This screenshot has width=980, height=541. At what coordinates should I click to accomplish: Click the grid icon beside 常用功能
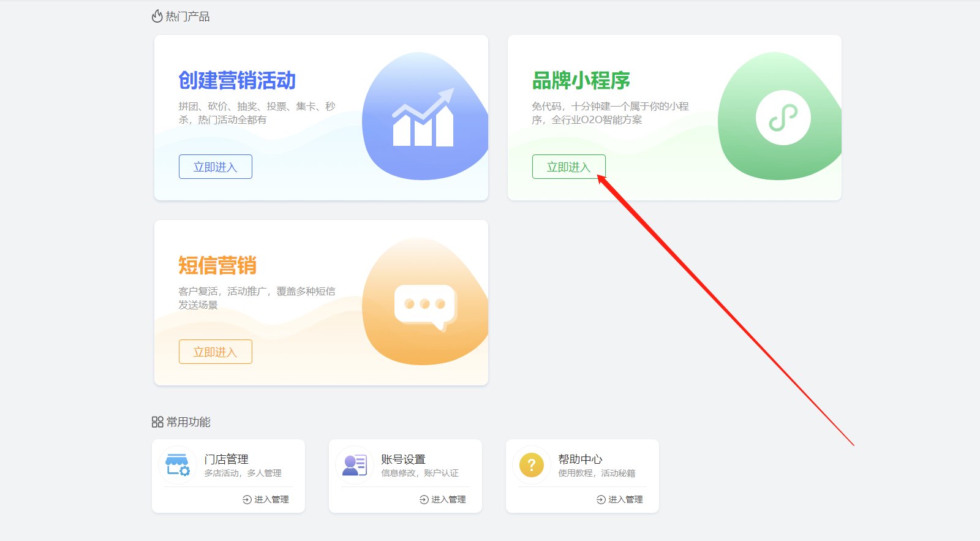157,422
